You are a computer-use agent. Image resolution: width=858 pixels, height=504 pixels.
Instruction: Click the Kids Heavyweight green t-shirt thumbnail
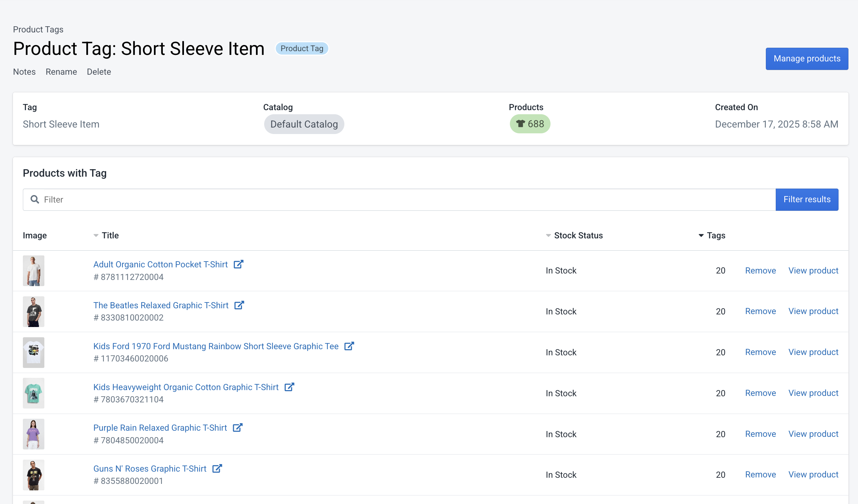[33, 393]
